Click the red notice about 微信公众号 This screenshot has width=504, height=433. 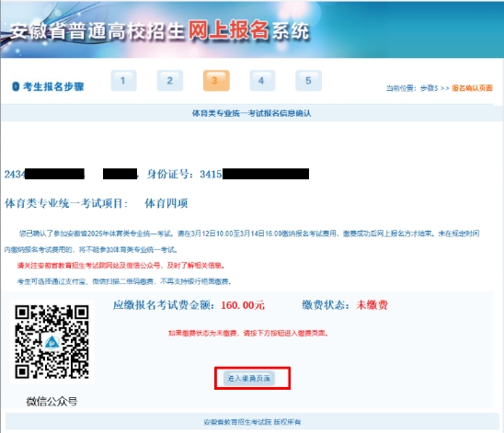click(121, 266)
